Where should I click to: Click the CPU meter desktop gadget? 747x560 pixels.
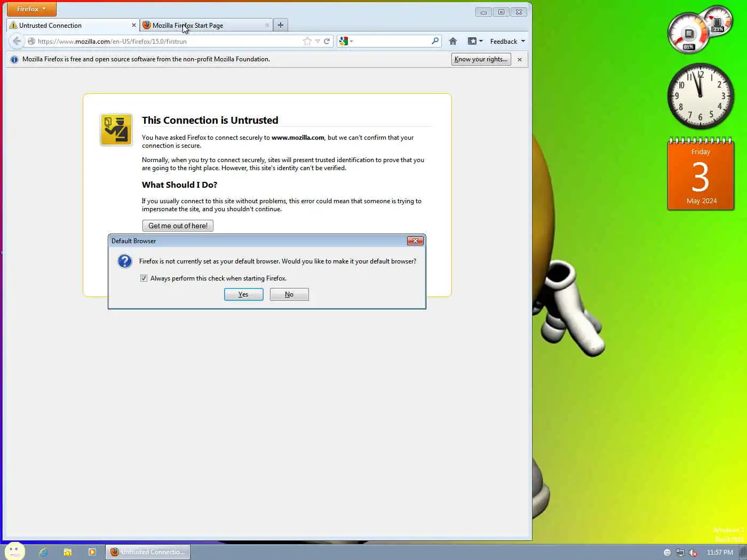(700, 29)
